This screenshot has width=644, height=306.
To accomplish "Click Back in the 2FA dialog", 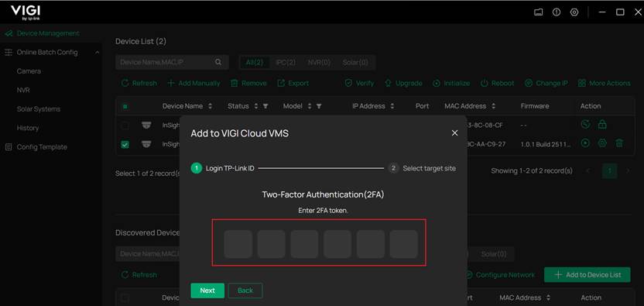I will coord(245,291).
